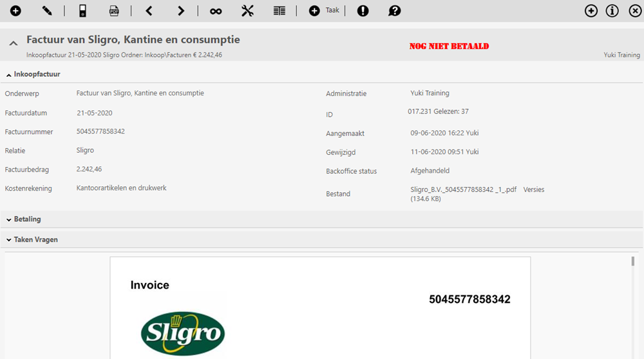Go to previous document arrow

click(x=149, y=10)
